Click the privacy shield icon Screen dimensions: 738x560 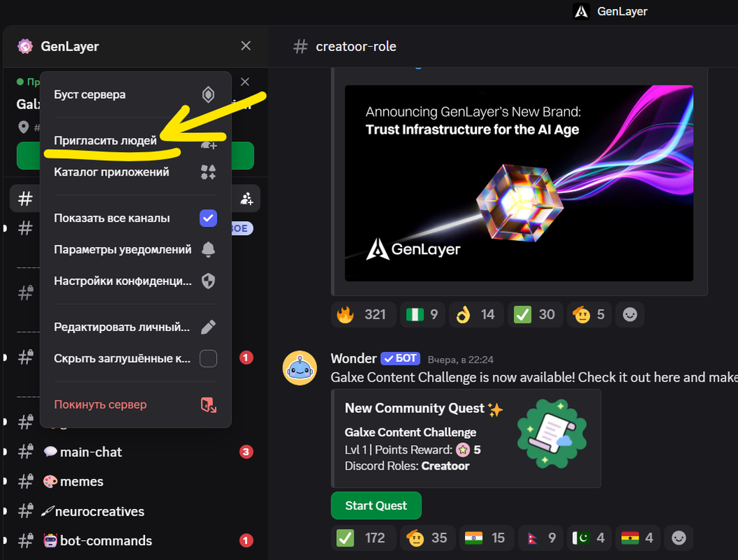coord(208,281)
